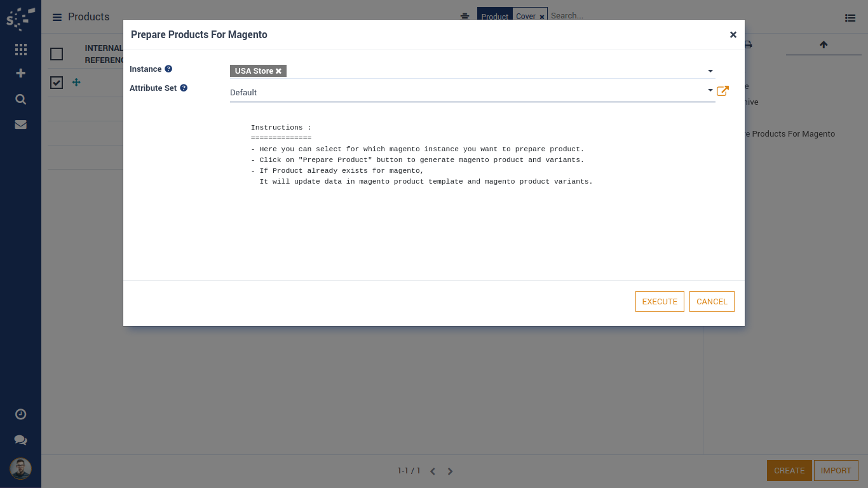Screen dimensions: 868x488
Task: Expand the Attribute Set dropdown arrow
Action: point(710,91)
